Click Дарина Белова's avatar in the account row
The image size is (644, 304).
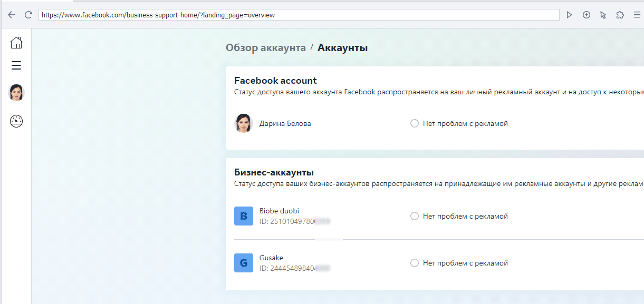(243, 123)
